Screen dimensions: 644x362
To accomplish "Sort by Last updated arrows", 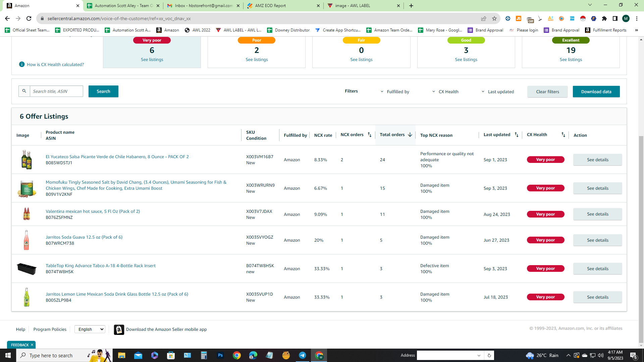I will point(517,135).
